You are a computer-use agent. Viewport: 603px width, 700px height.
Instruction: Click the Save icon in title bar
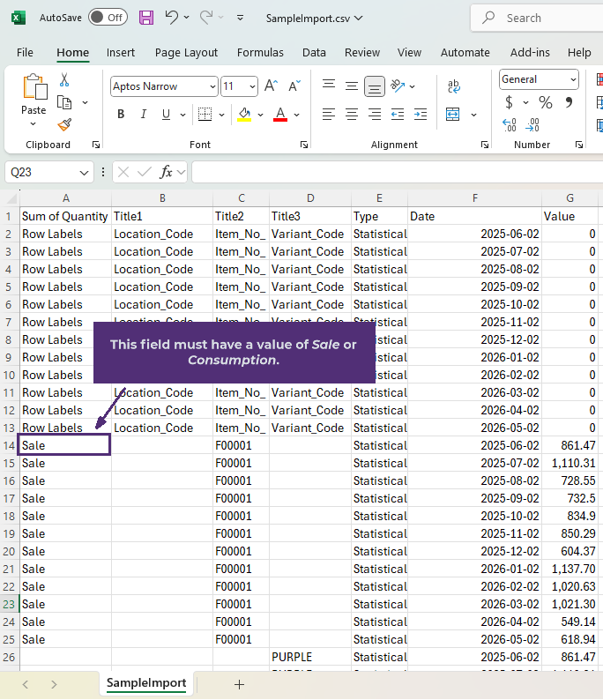click(146, 18)
